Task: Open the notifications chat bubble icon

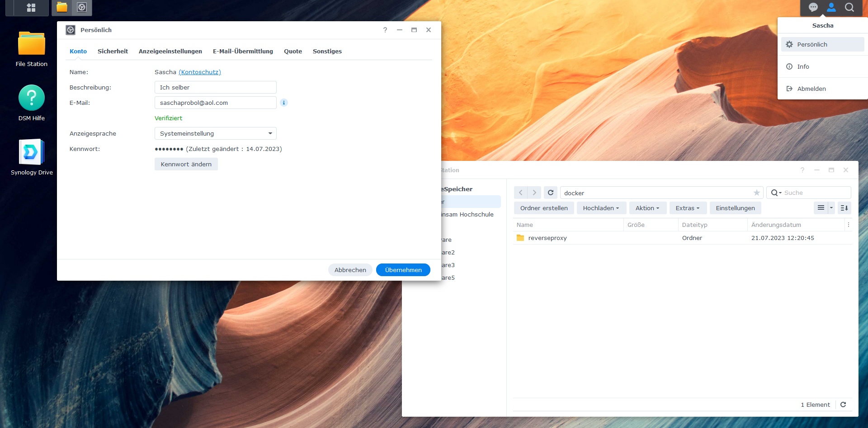Action: click(813, 8)
